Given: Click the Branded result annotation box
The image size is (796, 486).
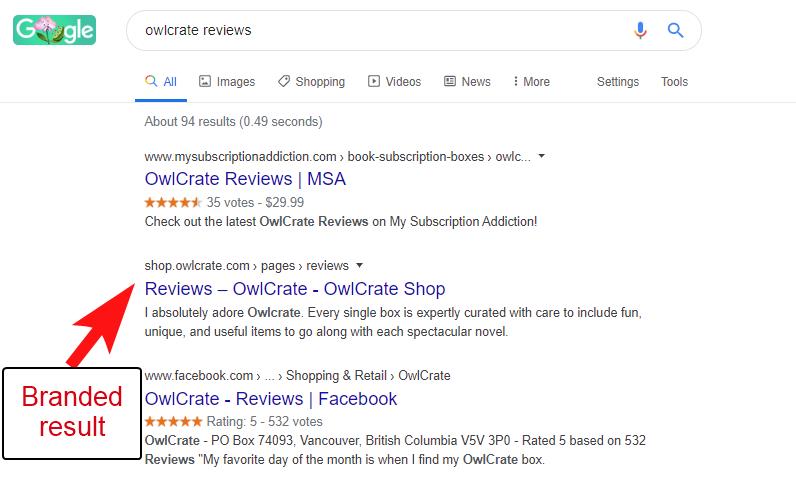Looking at the screenshot, I should [x=72, y=413].
